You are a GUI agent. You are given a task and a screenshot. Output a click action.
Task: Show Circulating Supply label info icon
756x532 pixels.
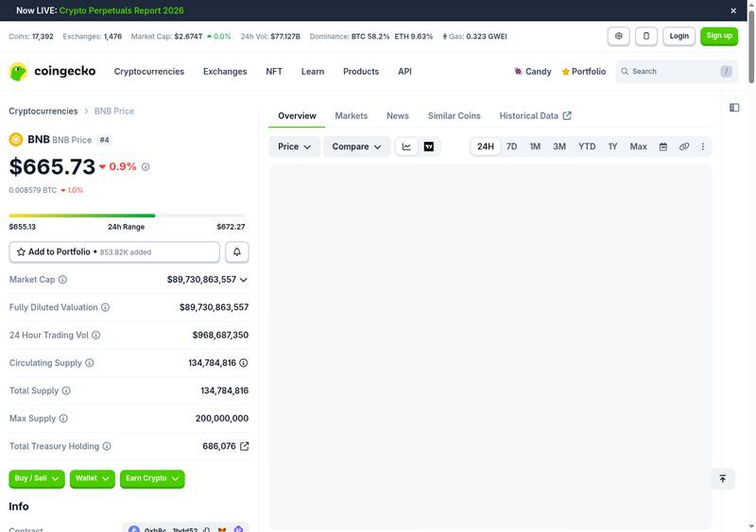click(90, 363)
